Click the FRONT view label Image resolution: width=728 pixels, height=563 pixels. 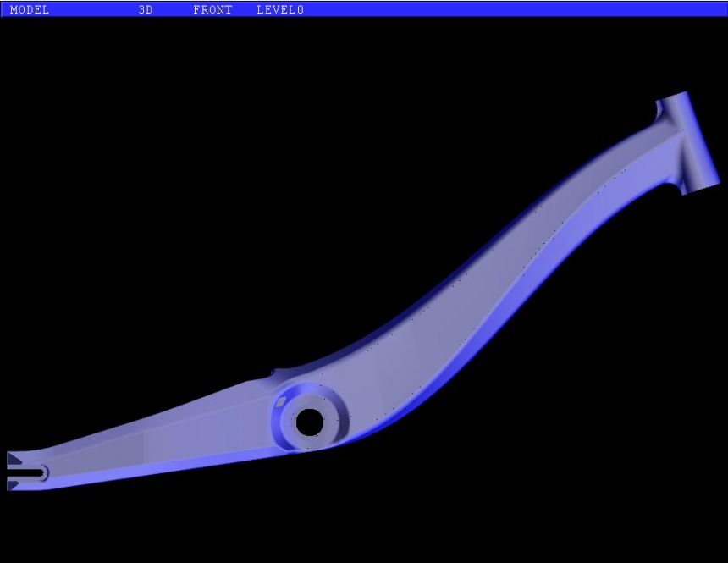tap(212, 9)
